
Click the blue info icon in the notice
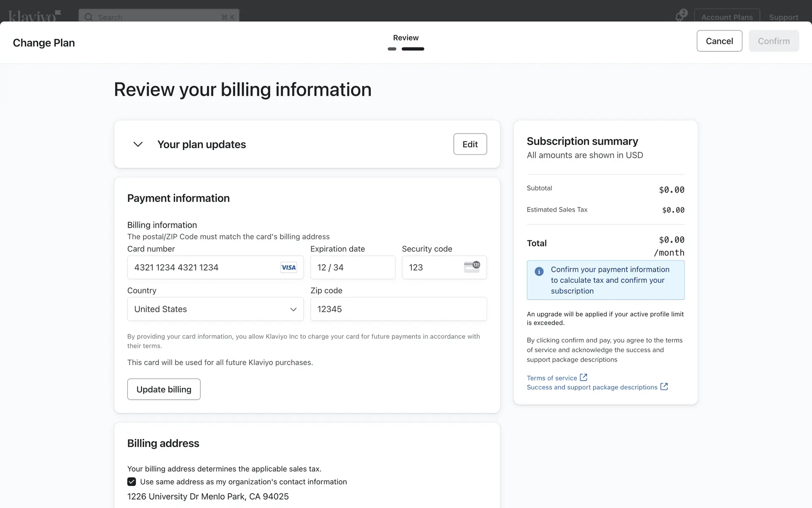tap(539, 271)
